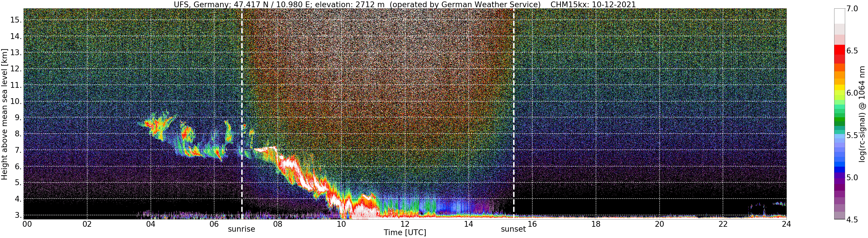The height and width of the screenshot is (238, 868).
Task: Click the x-axis tick label '16'
Action: [532, 224]
